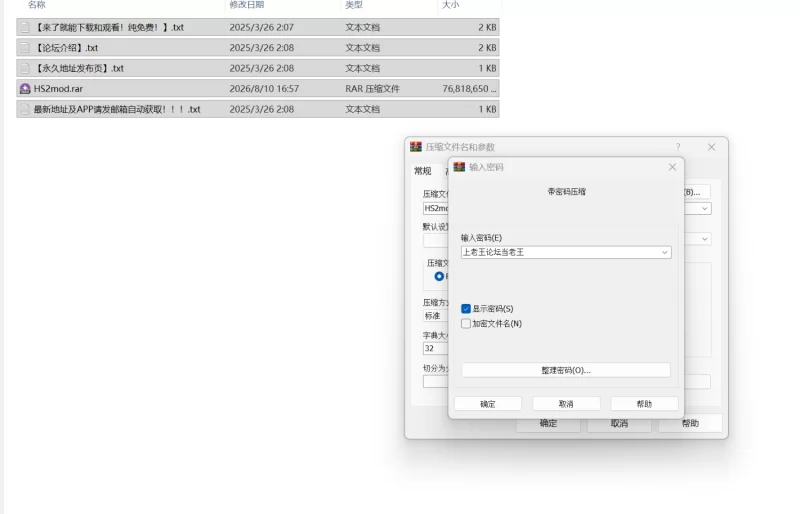The image size is (800, 514).
Task: Click the HS2mod.rar archive file icon
Action: coord(24,89)
